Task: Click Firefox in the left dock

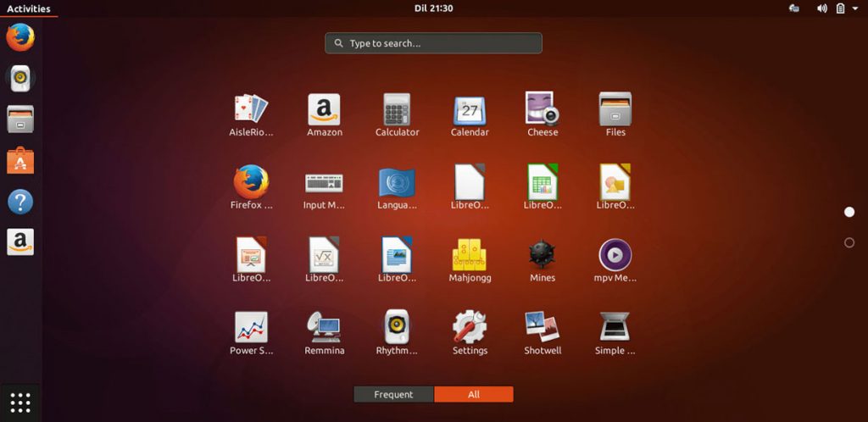Action: pyautogui.click(x=20, y=37)
